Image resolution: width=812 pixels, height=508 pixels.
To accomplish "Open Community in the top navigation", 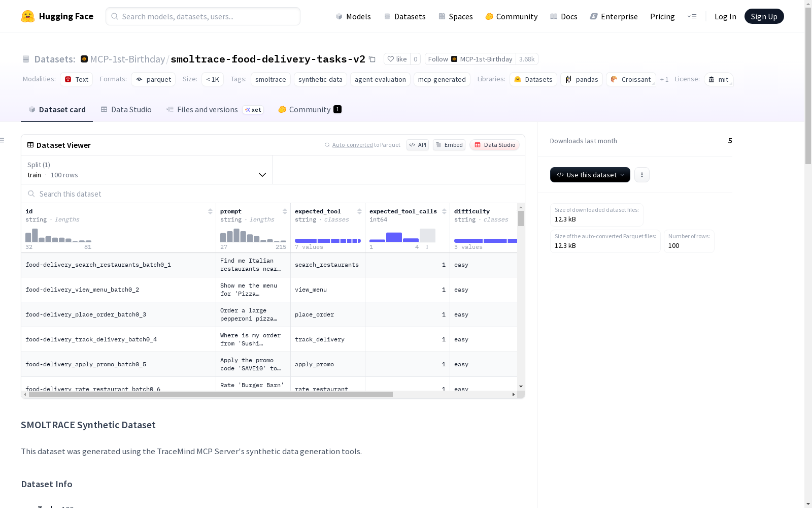I will tap(512, 16).
